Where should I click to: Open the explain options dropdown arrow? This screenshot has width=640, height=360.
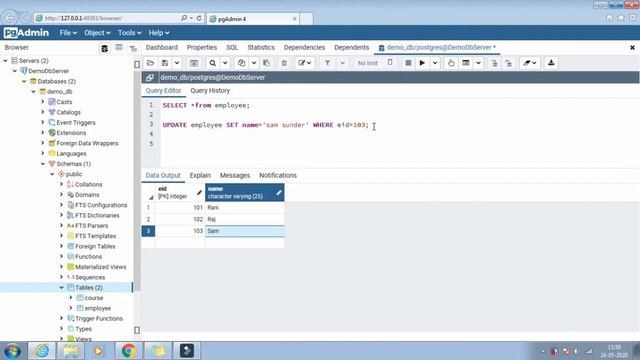[x=478, y=63]
